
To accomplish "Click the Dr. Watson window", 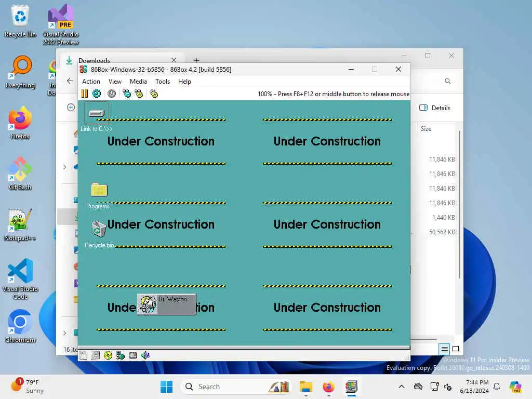I will click(x=167, y=304).
